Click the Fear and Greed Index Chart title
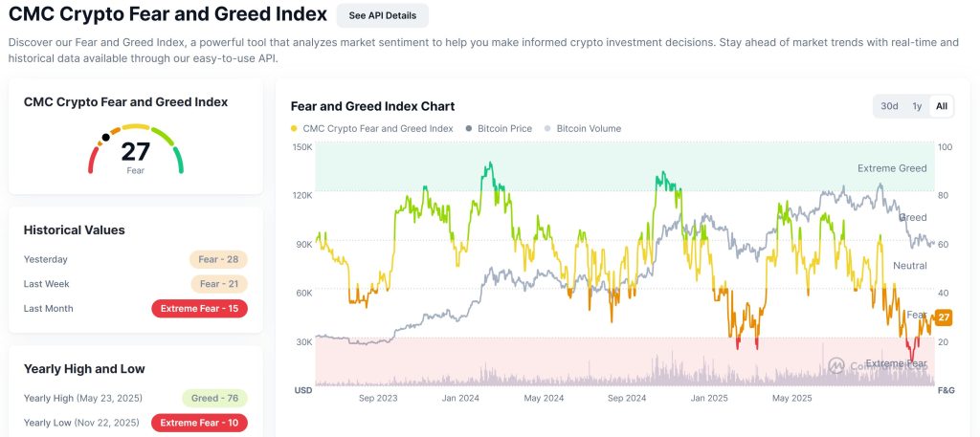Viewport: 980px width, 437px height. point(372,106)
